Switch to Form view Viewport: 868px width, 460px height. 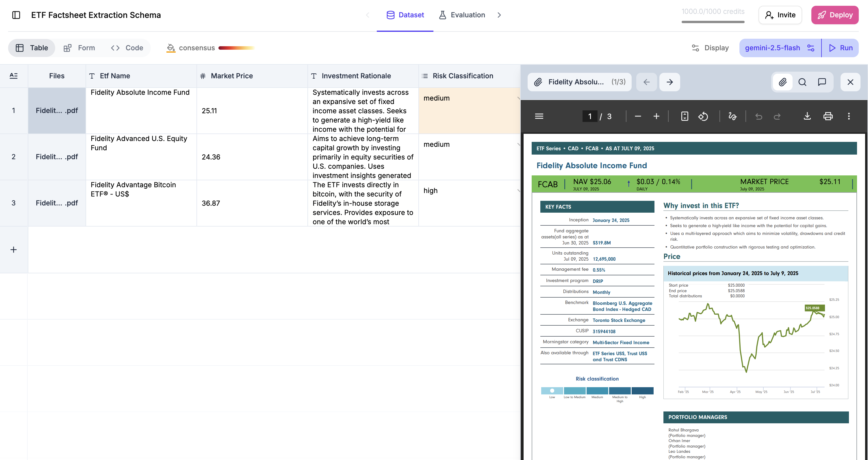[x=79, y=48]
